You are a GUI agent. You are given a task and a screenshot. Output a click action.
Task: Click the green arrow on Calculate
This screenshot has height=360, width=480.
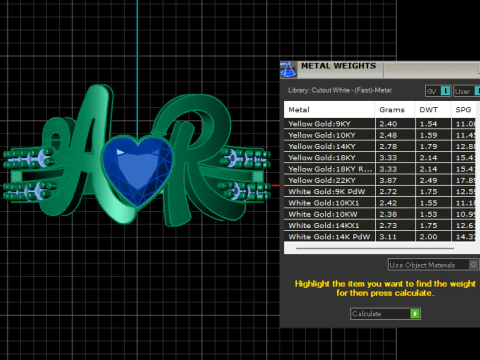click(x=415, y=314)
